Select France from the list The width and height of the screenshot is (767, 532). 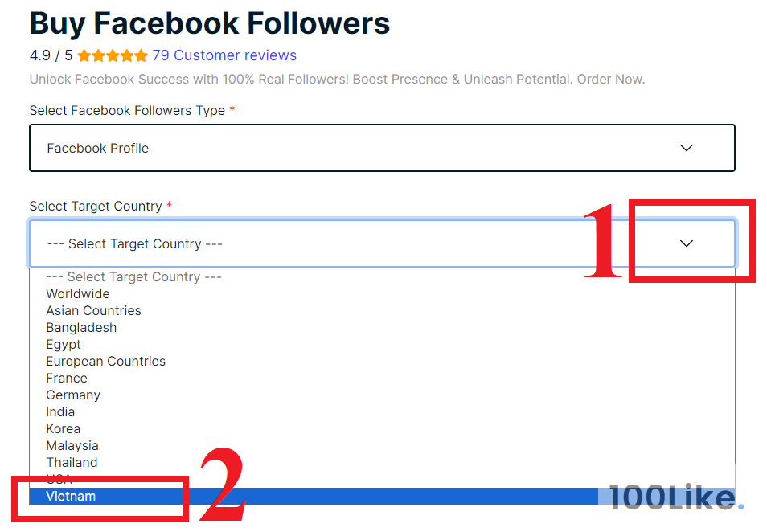coord(67,379)
